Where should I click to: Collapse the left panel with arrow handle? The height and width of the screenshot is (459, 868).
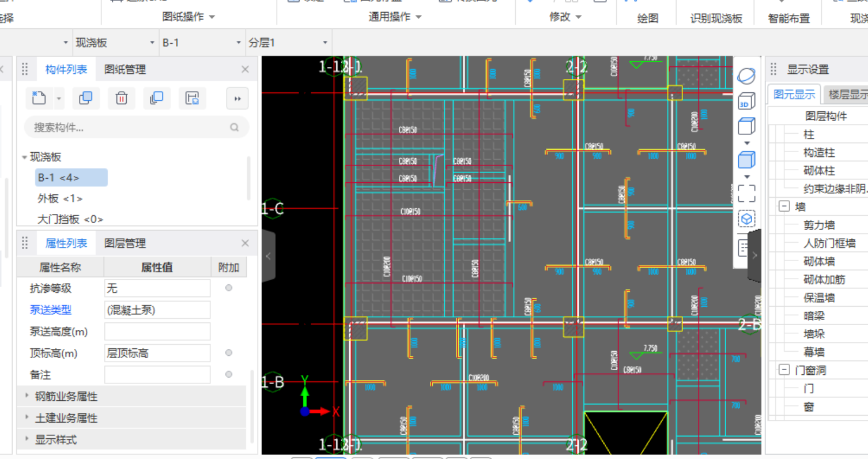click(269, 256)
